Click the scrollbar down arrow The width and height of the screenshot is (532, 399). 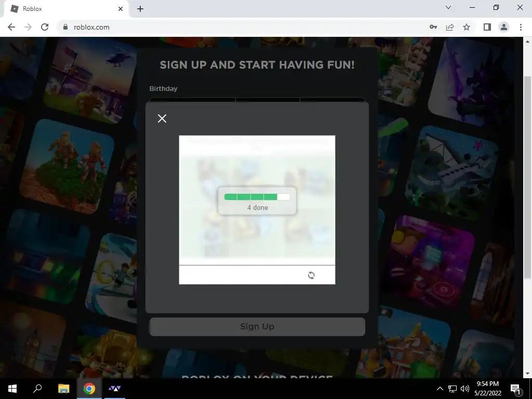point(527,374)
